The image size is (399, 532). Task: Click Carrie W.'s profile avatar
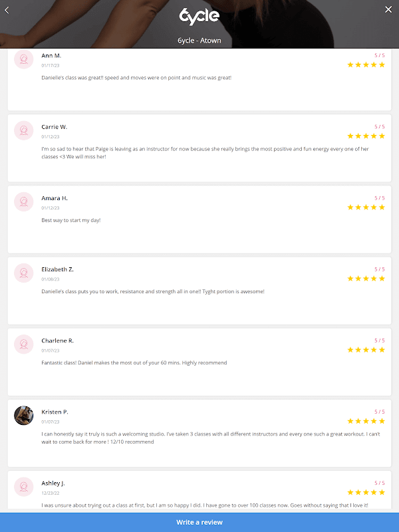pyautogui.click(x=24, y=130)
